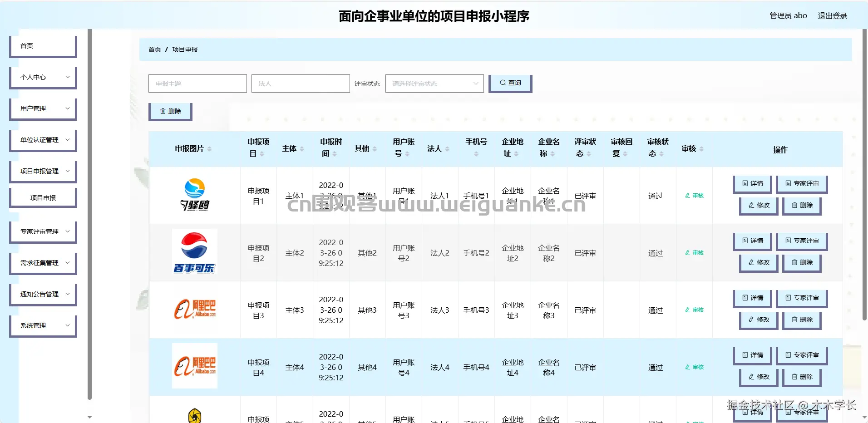Click 修改 for 申报项目3
The height and width of the screenshot is (423, 868).
759,320
